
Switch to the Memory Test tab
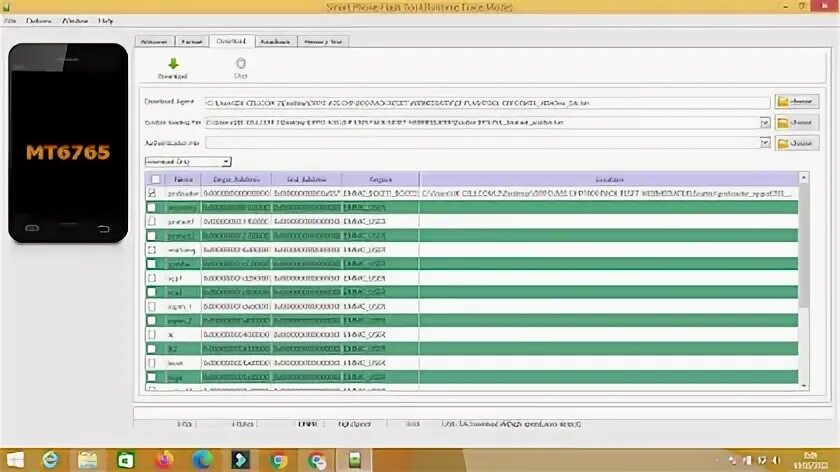pos(323,41)
